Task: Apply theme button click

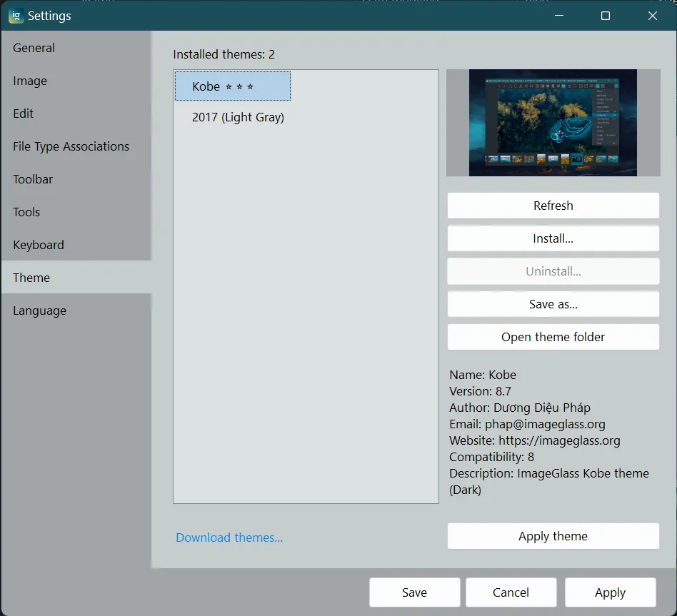Action: coord(553,536)
